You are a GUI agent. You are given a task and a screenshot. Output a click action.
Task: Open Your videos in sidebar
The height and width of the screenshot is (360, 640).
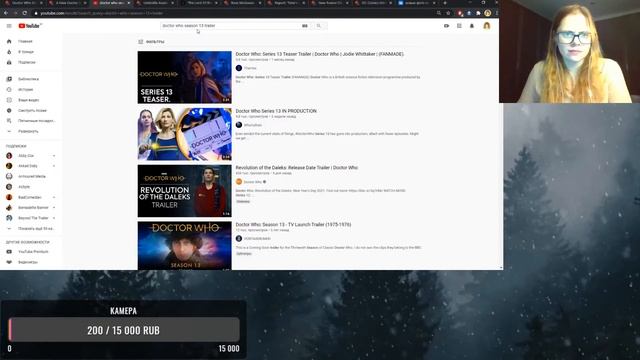pos(32,100)
